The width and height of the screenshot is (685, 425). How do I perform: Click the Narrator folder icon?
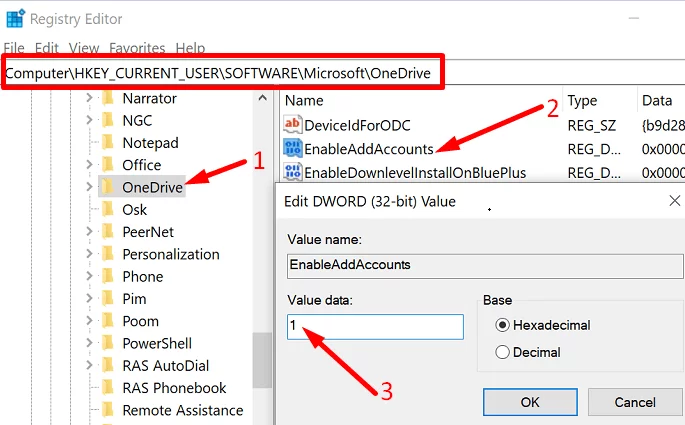tap(108, 98)
